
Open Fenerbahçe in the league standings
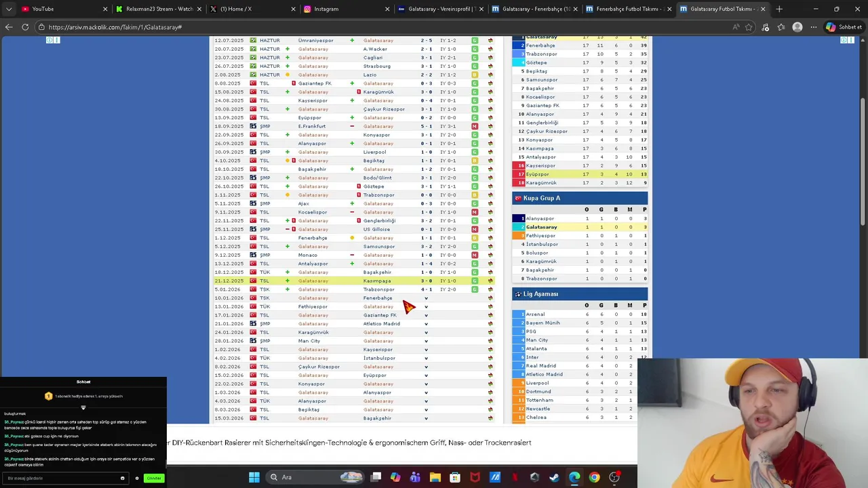pos(540,45)
